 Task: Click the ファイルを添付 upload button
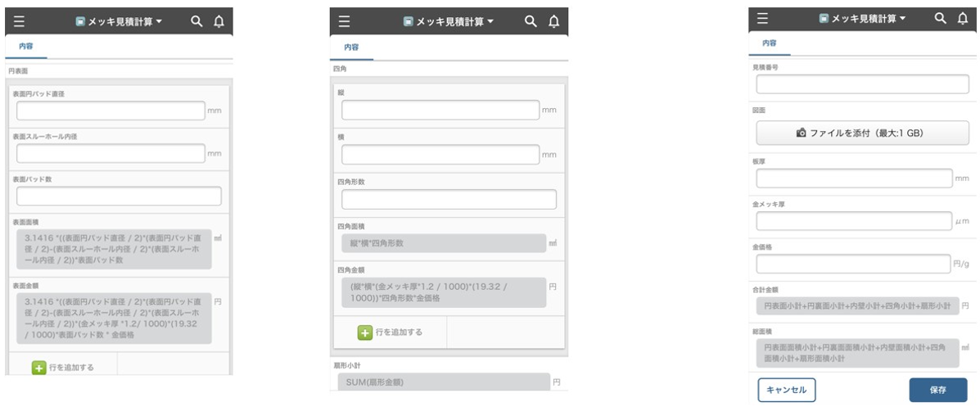click(862, 132)
